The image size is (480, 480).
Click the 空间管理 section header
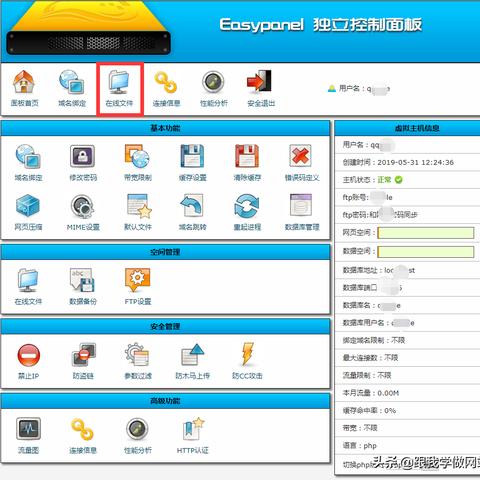[165, 252]
